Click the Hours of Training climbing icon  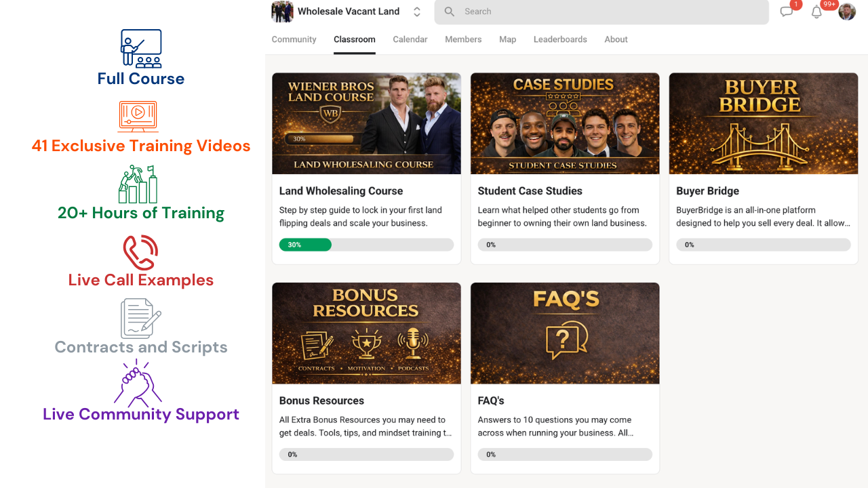[138, 184]
